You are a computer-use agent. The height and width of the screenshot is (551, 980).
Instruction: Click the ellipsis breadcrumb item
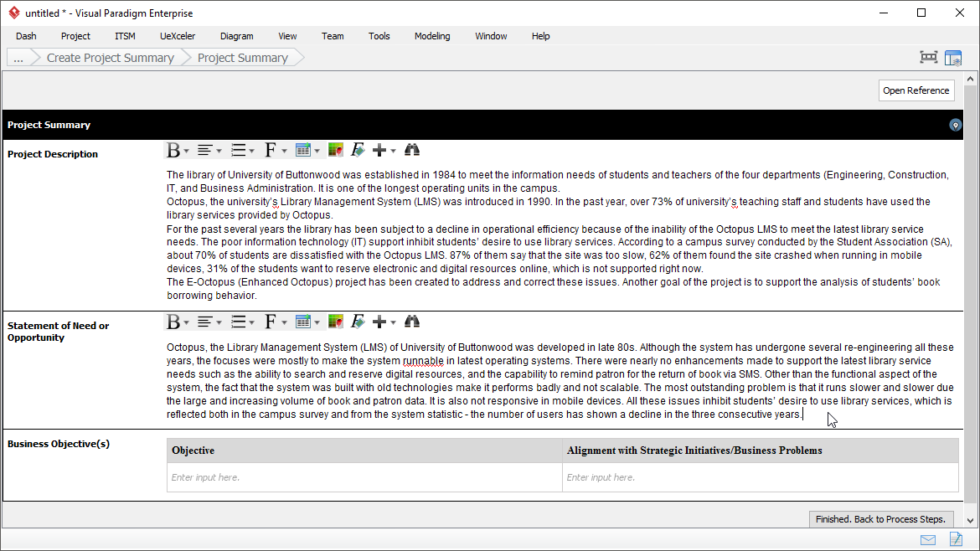point(18,58)
